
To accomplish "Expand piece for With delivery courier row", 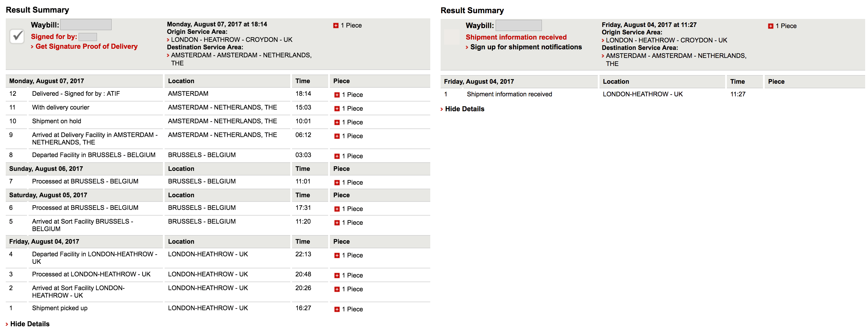I will [337, 109].
